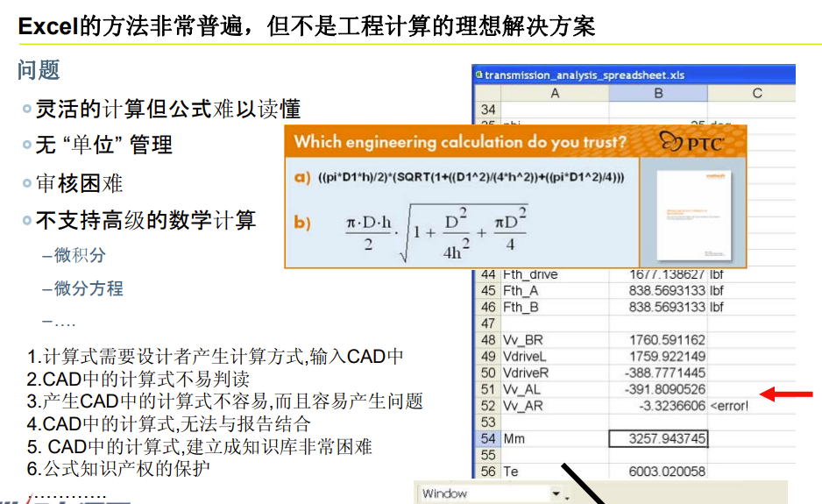Image resolution: width=822 pixels, height=504 pixels.
Task: Click the Vv_AR cell
Action: (x=555, y=406)
